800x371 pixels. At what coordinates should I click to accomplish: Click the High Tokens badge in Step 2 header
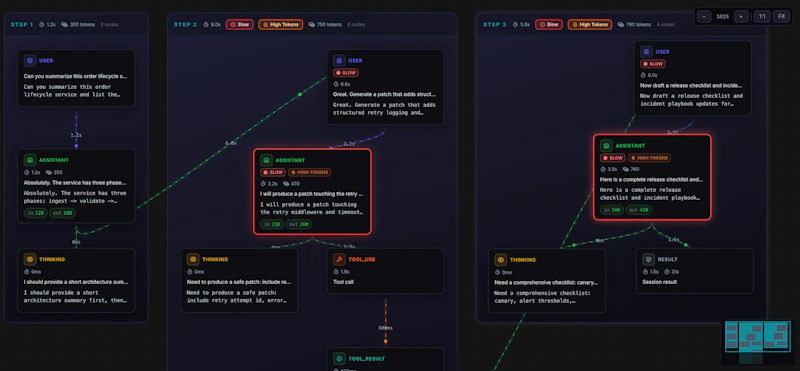click(281, 24)
